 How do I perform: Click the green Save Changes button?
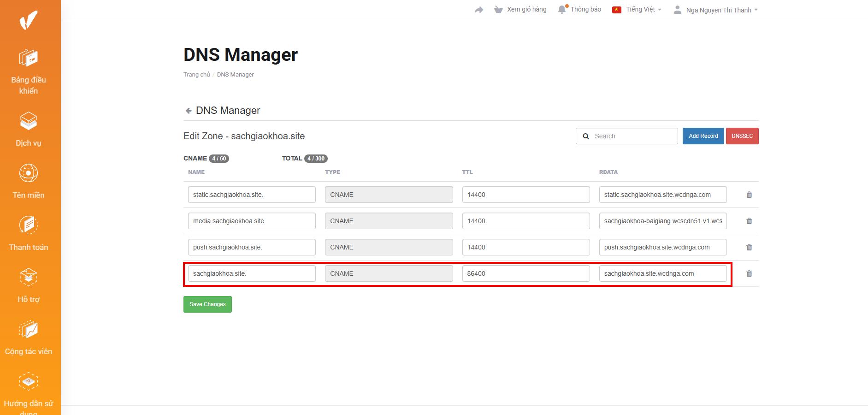click(x=207, y=304)
